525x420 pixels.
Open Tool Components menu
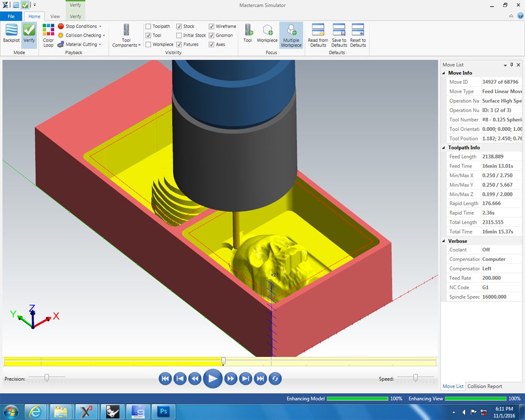(126, 36)
